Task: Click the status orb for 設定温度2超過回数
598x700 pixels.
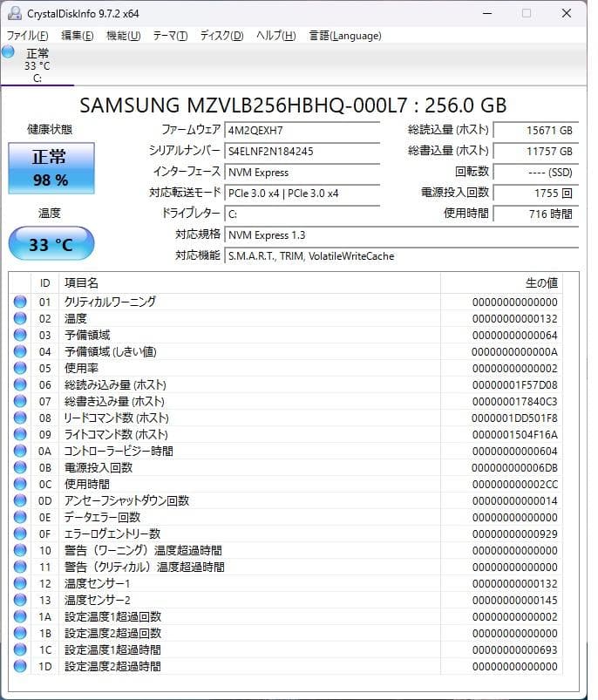Action: click(20, 633)
